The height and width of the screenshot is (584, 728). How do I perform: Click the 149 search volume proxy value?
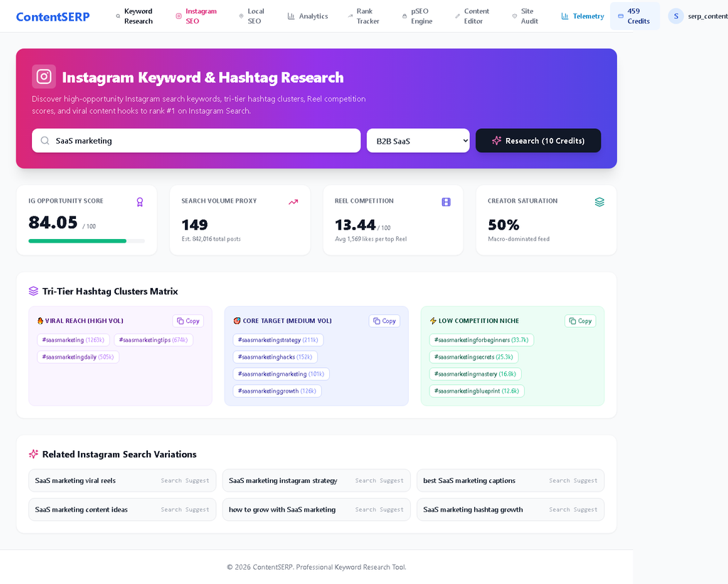pos(195,225)
